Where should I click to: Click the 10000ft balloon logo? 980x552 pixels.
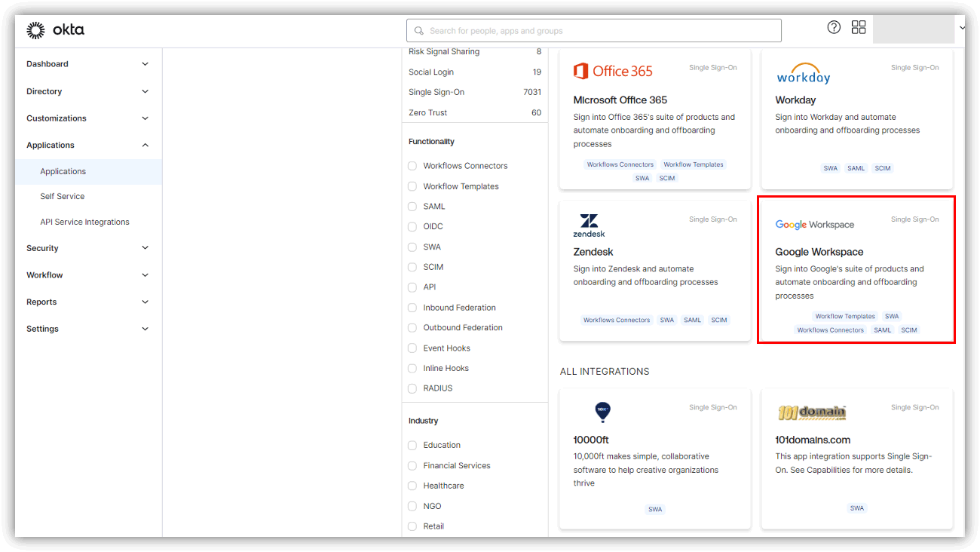[x=602, y=412]
